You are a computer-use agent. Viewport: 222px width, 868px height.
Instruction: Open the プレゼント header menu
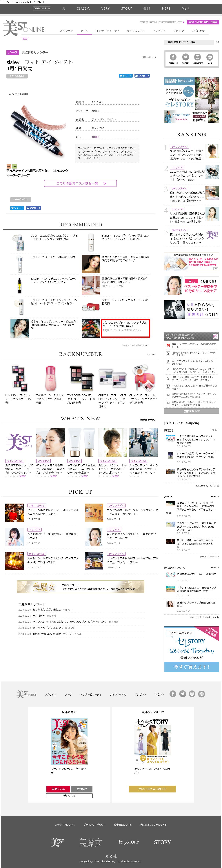159,31
